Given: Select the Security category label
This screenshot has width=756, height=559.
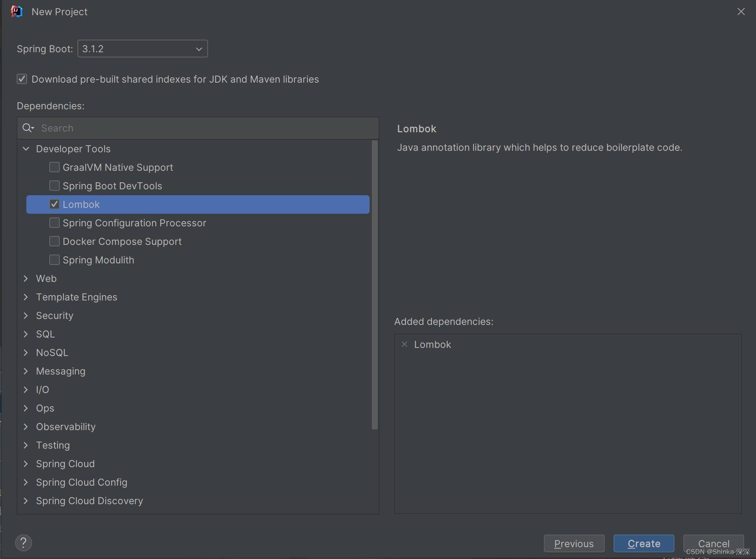Looking at the screenshot, I should (x=55, y=316).
